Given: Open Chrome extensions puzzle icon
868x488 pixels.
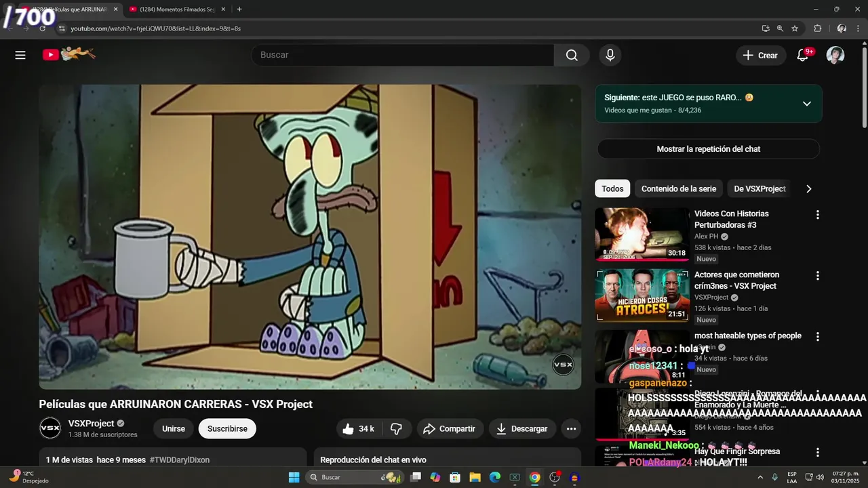Looking at the screenshot, I should pyautogui.click(x=817, y=28).
